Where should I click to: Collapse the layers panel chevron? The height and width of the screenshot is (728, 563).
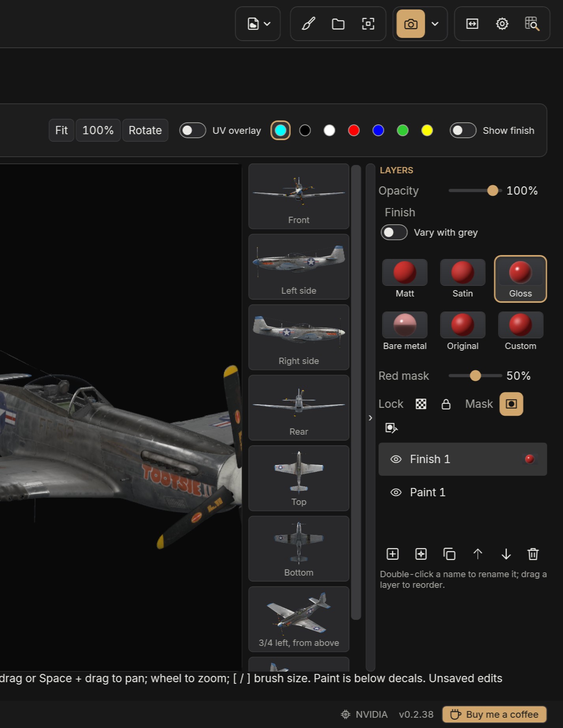coord(370,418)
